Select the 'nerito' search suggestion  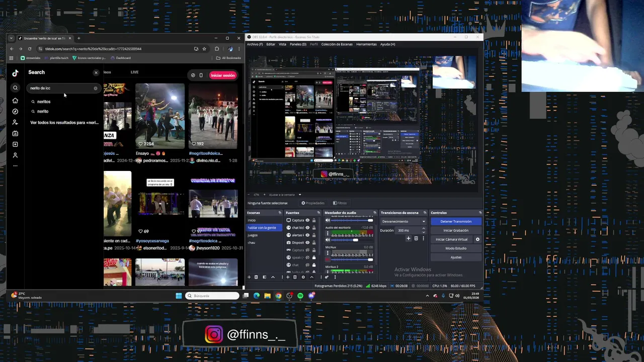[x=43, y=111]
